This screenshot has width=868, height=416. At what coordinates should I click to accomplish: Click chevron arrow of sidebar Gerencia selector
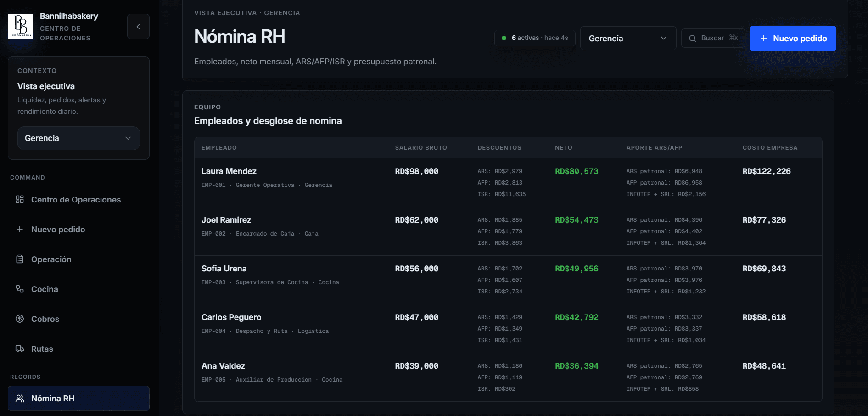(128, 138)
